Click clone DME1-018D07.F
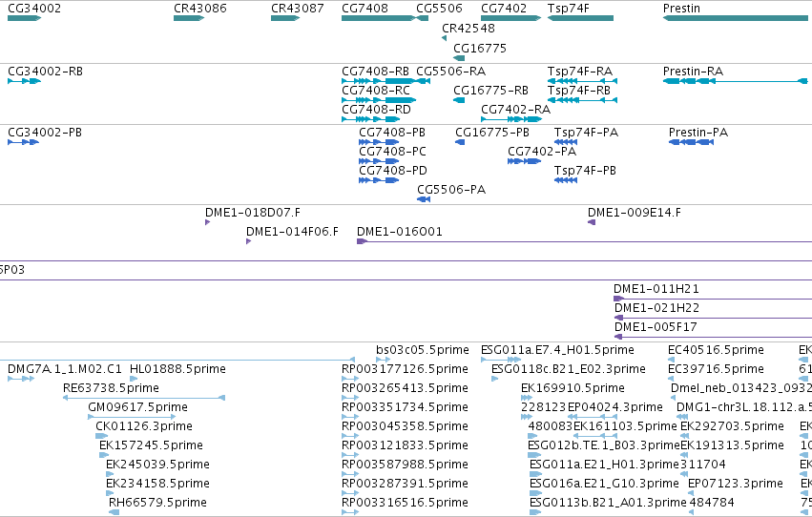Screen dimensions: 812x517 pyautogui.click(x=208, y=222)
